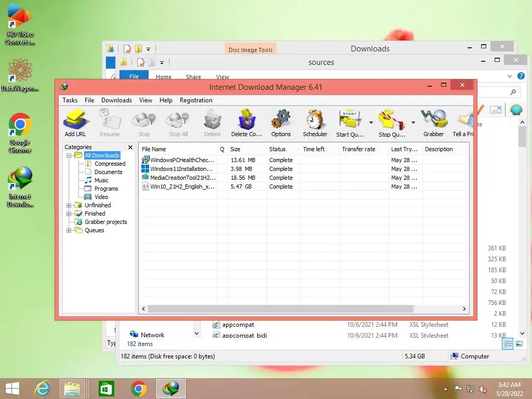This screenshot has height=399, width=532.
Task: Expand the Finished tree node
Action: click(69, 214)
